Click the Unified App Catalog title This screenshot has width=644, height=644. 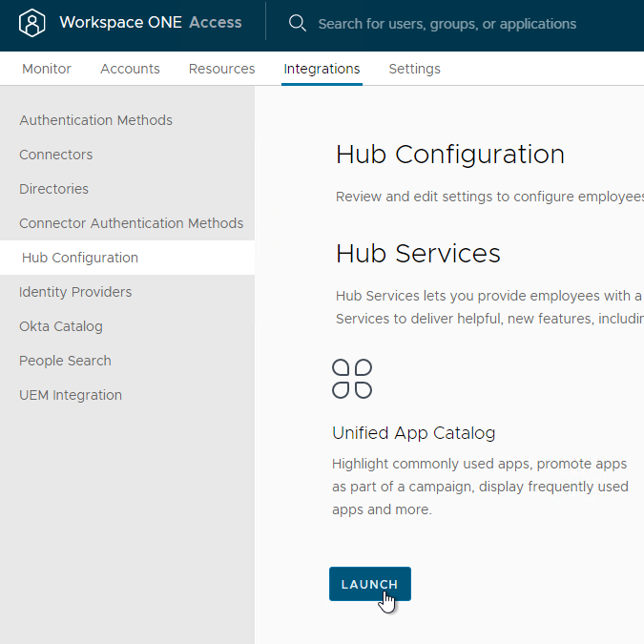click(413, 433)
